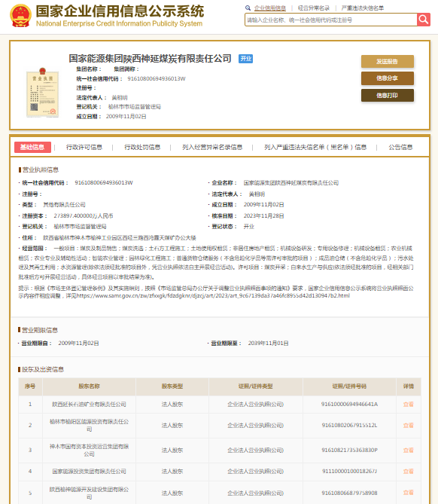Open the 公告信息 tab

click(400, 147)
